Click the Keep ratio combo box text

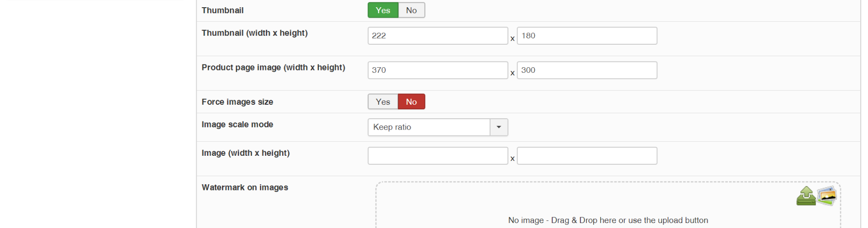[429, 127]
